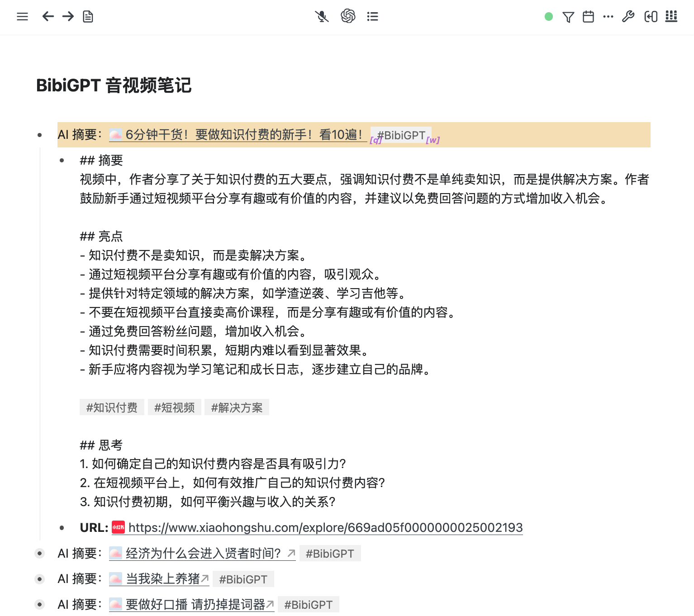The image size is (694, 616).
Task: Open the xiaohongshu.com explore URL link
Action: [325, 527]
